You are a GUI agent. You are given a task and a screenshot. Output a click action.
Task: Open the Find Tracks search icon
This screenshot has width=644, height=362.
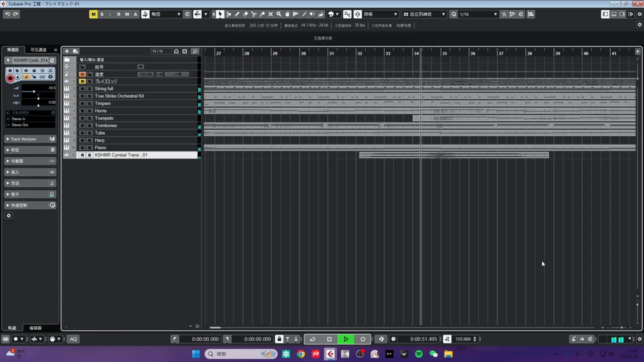[195, 51]
